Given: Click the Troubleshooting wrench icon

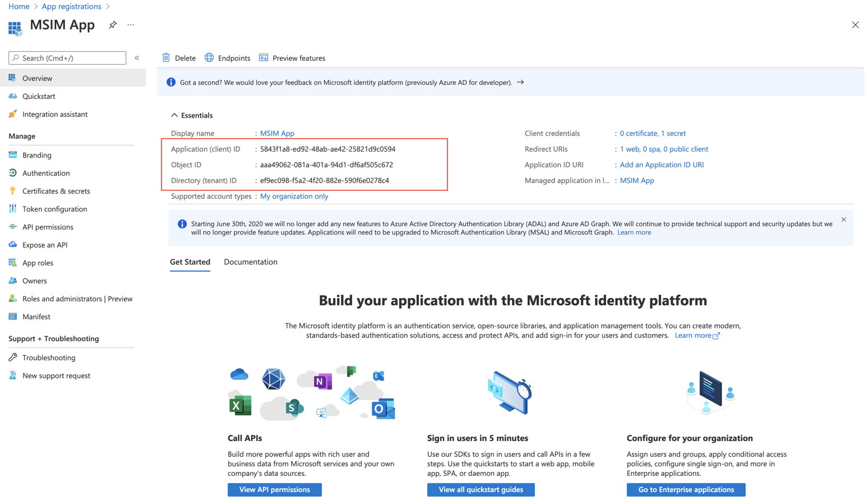Looking at the screenshot, I should pos(12,358).
